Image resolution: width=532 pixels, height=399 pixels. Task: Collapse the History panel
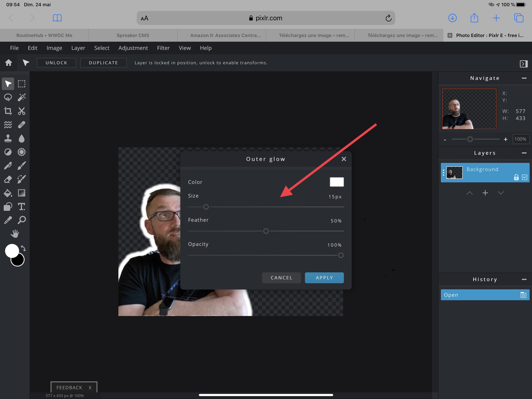[524, 279]
